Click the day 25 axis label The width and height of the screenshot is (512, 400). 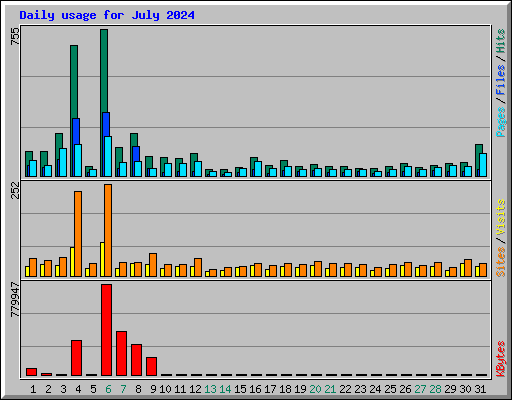(390, 389)
